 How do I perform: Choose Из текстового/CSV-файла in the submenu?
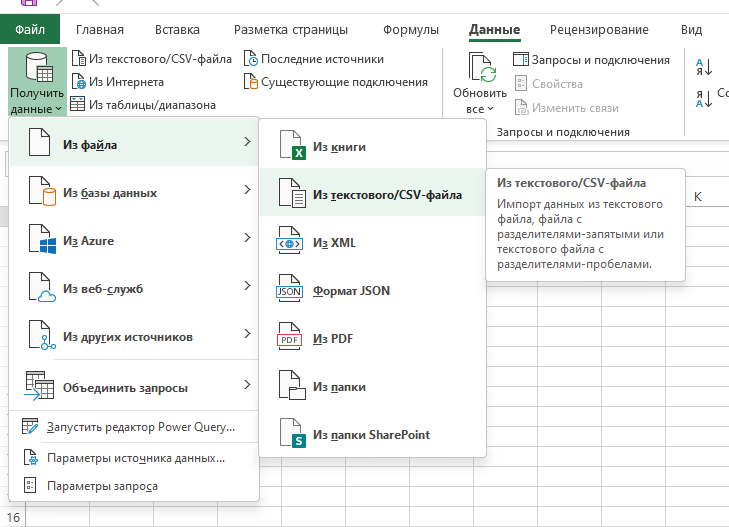click(372, 193)
